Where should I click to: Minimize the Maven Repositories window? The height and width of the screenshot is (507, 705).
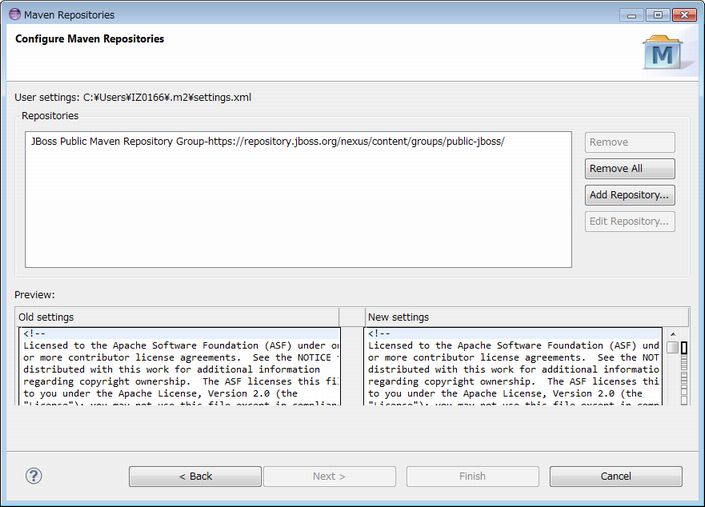coord(632,15)
